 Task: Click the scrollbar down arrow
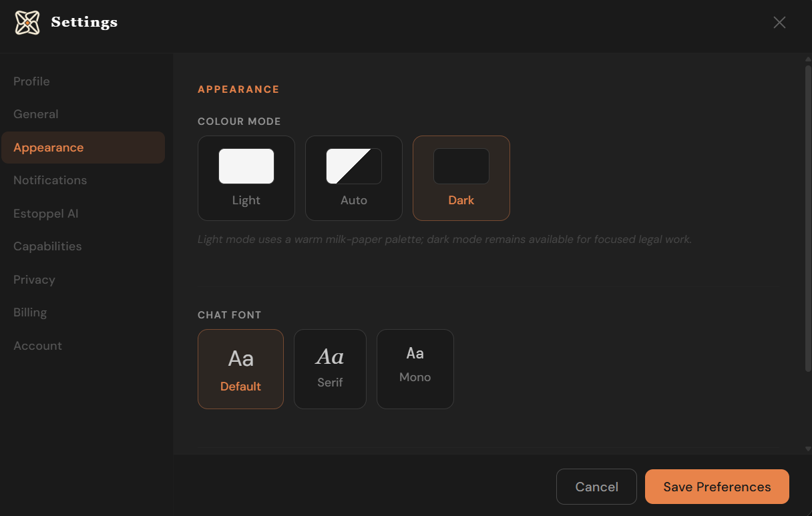click(808, 449)
